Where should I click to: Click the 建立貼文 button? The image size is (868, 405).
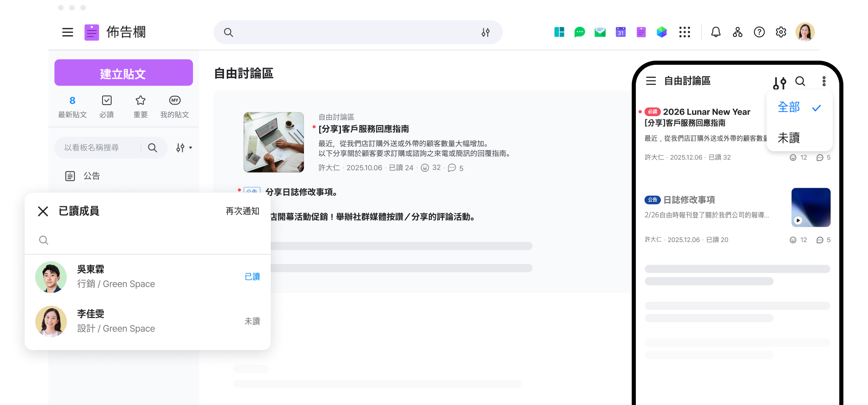(123, 73)
